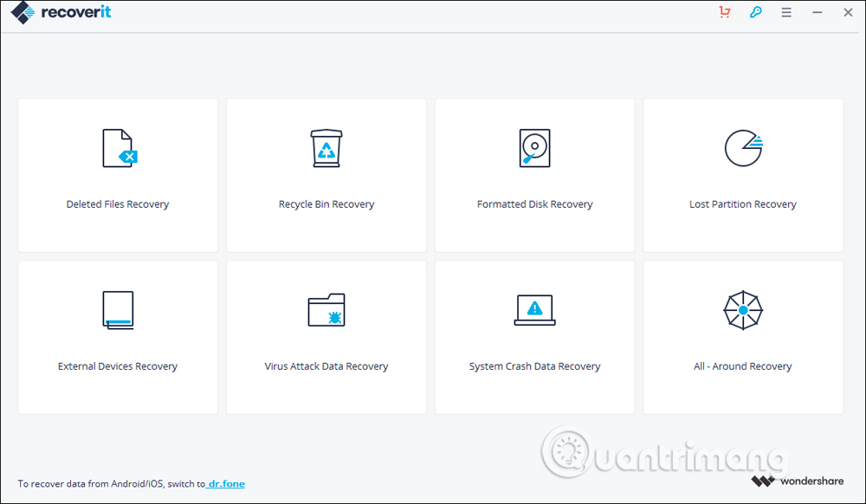Click the System Crash Data Recovery laptop icon

point(534,309)
